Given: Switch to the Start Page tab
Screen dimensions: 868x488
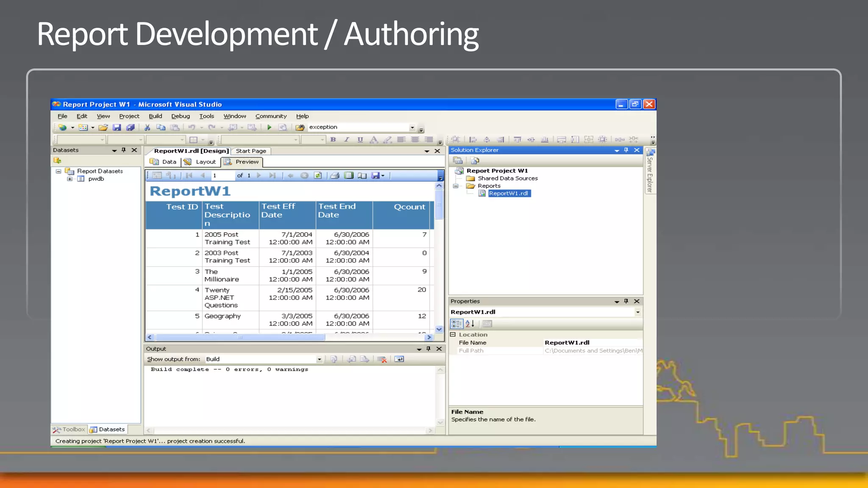Looking at the screenshot, I should click(x=251, y=151).
